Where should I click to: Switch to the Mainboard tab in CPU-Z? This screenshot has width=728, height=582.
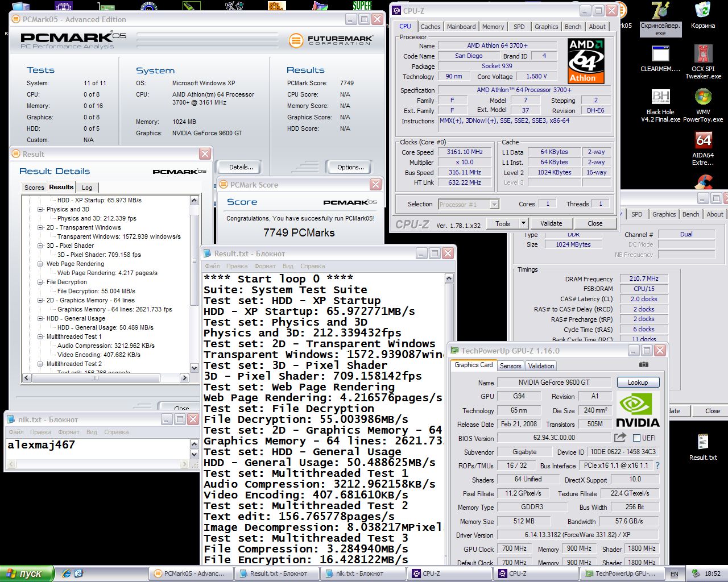point(461,27)
